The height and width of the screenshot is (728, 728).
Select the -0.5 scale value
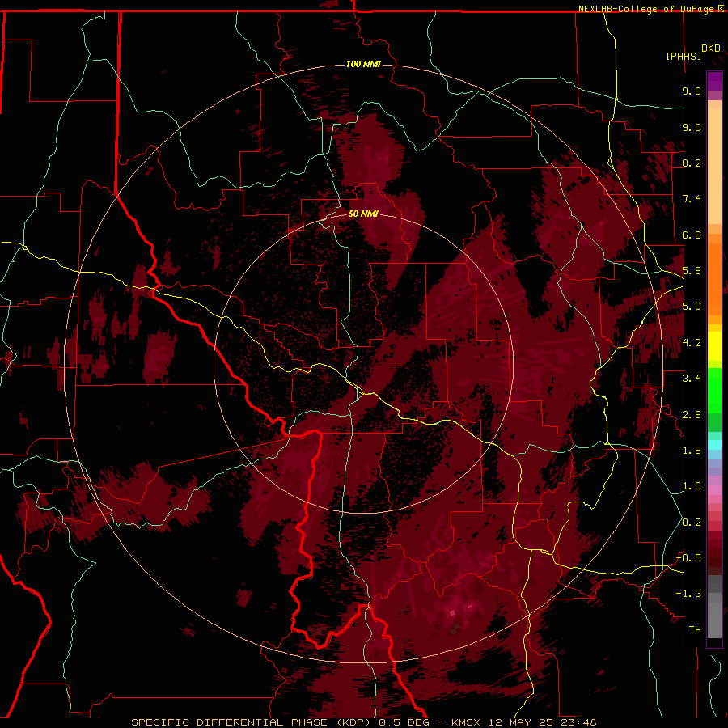pyautogui.click(x=688, y=558)
